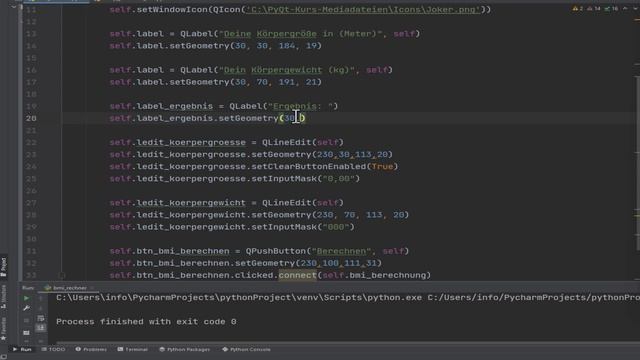
Task: Open the Structure side panel tab
Action: (x=4, y=297)
